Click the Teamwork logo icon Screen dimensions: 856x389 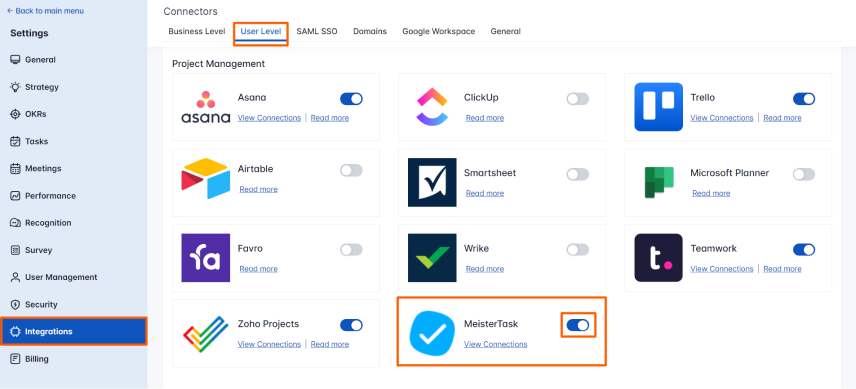658,258
